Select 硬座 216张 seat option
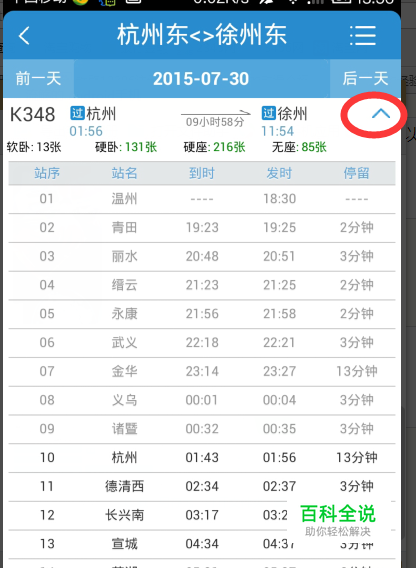 215,147
